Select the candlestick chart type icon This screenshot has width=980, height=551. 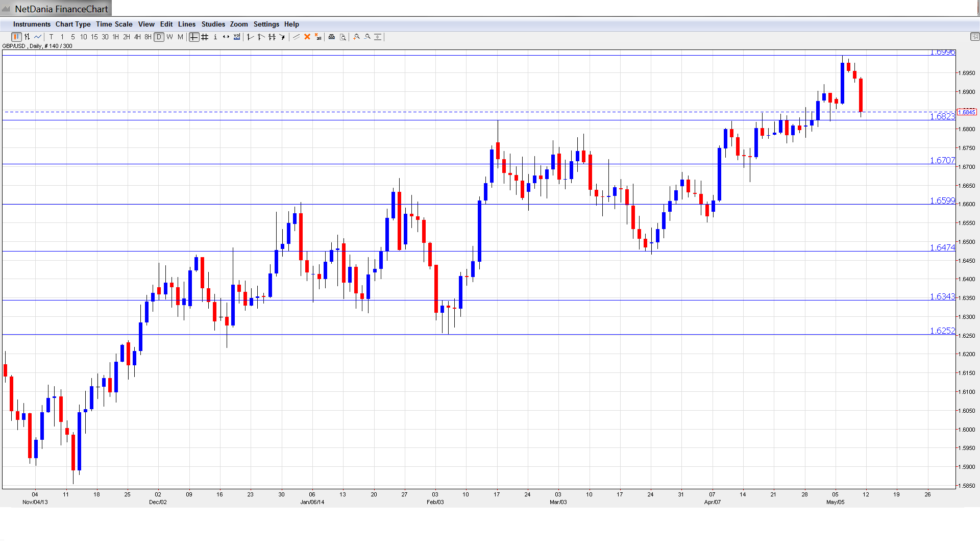[16, 37]
